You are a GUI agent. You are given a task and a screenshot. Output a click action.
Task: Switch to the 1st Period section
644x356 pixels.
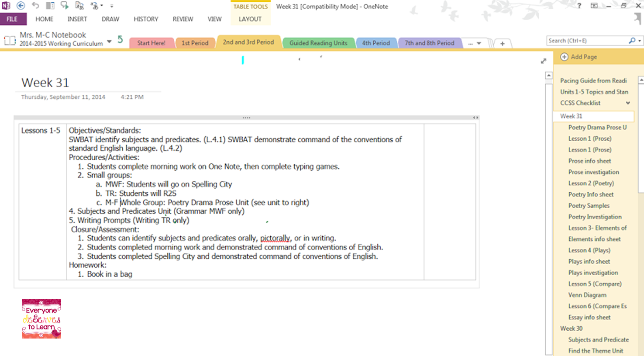(x=195, y=43)
